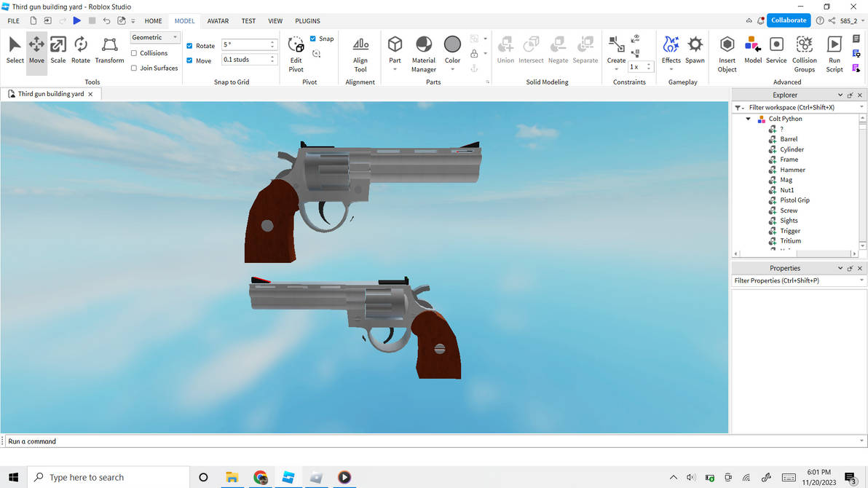The height and width of the screenshot is (488, 868).
Task: Enable the Collisions checkbox
Action: coord(135,52)
